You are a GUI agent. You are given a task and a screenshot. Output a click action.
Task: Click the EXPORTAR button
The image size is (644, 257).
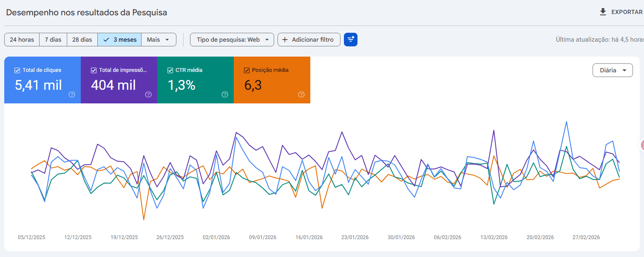621,12
